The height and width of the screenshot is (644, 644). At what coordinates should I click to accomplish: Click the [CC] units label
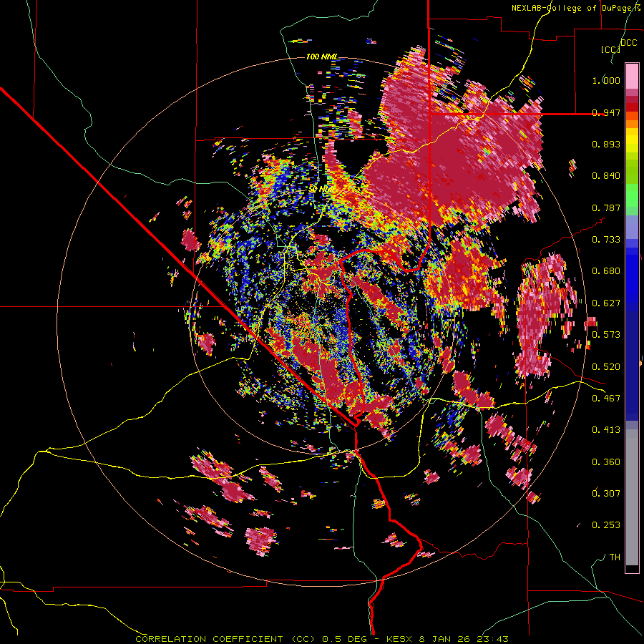[610, 49]
